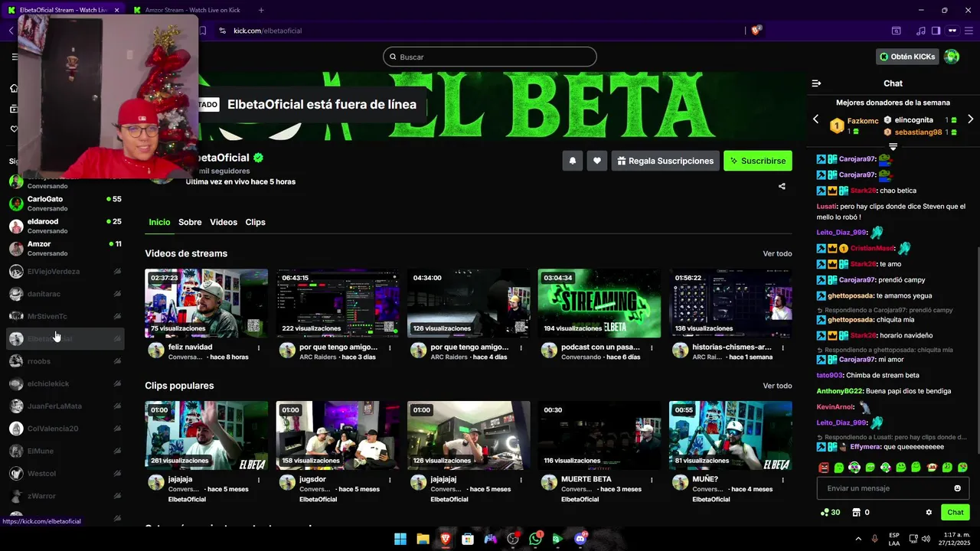Click the angry red emote in quick emotes

[824, 468]
